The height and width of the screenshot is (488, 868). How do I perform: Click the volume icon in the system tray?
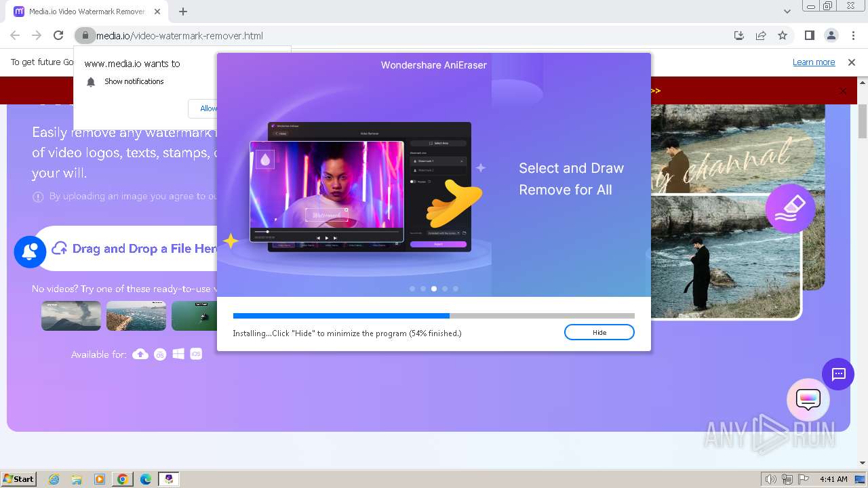tap(770, 479)
